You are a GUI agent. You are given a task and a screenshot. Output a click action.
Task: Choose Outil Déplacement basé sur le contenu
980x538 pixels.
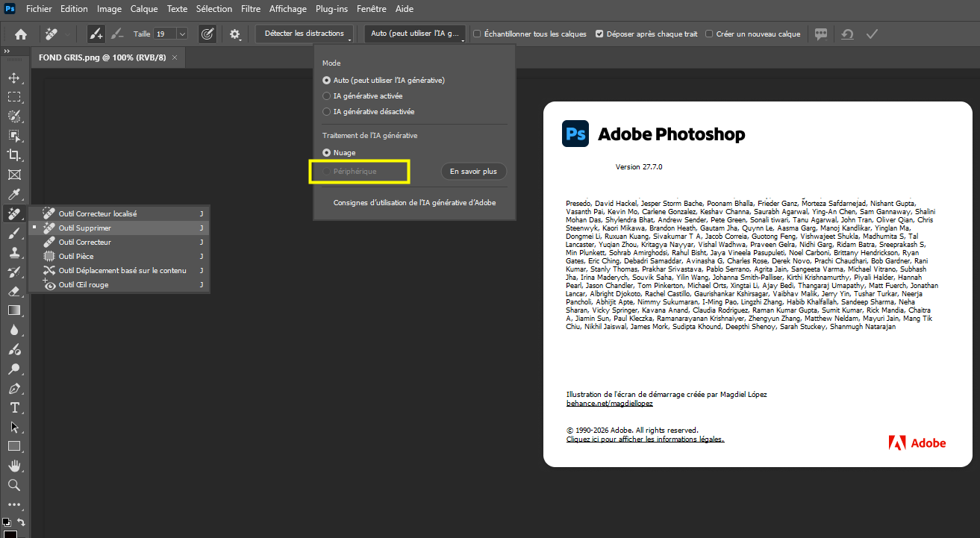(x=119, y=270)
